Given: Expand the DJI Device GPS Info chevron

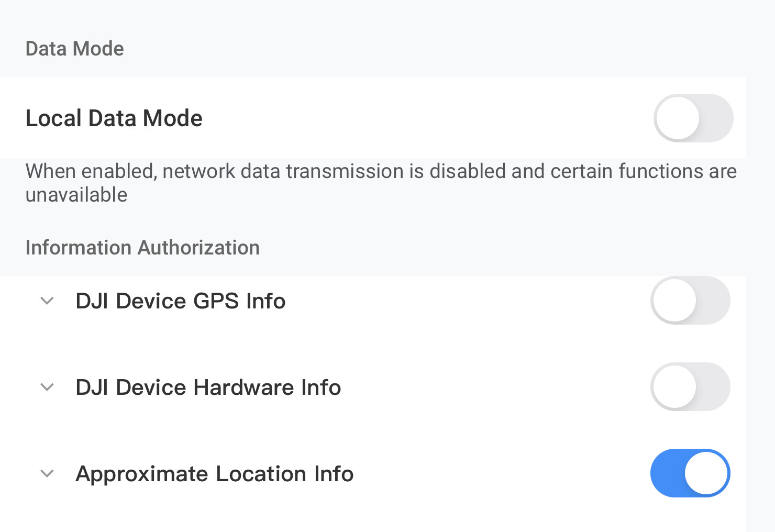Looking at the screenshot, I should (47, 301).
